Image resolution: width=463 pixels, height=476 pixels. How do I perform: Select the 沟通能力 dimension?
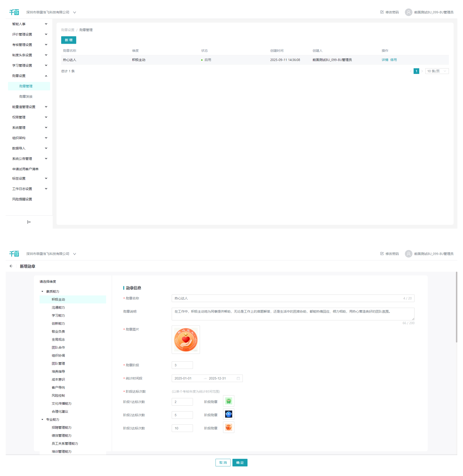coord(58,308)
